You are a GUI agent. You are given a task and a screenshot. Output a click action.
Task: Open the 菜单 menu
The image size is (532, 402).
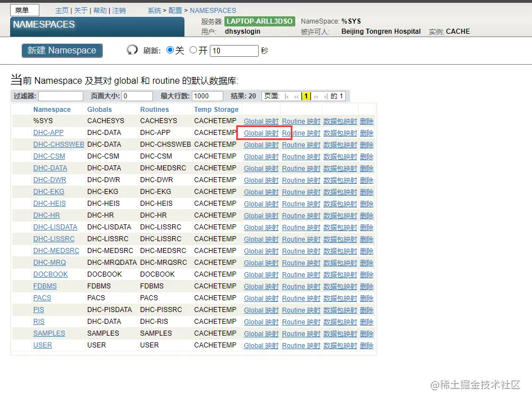click(x=24, y=10)
